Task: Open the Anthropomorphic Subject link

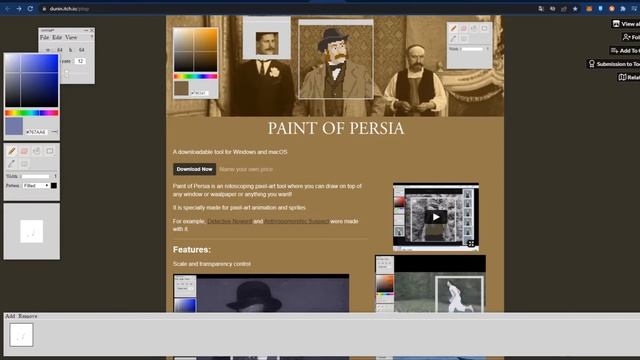Action: point(296,221)
